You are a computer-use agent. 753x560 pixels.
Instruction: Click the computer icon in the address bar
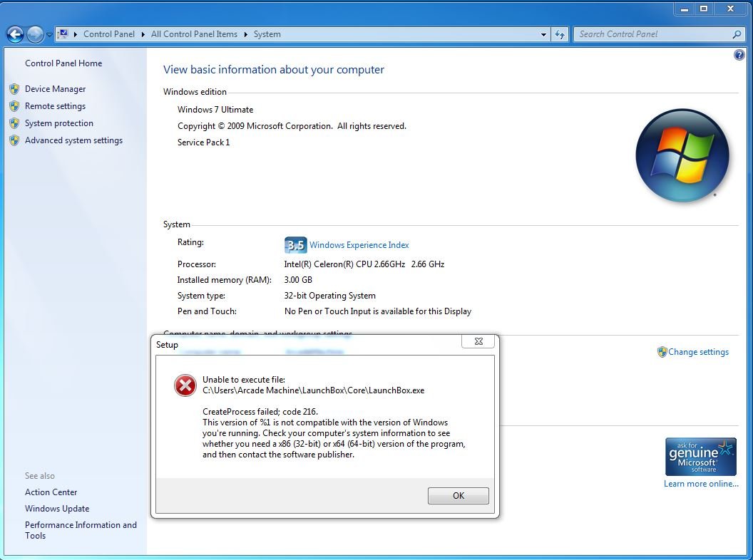click(63, 34)
